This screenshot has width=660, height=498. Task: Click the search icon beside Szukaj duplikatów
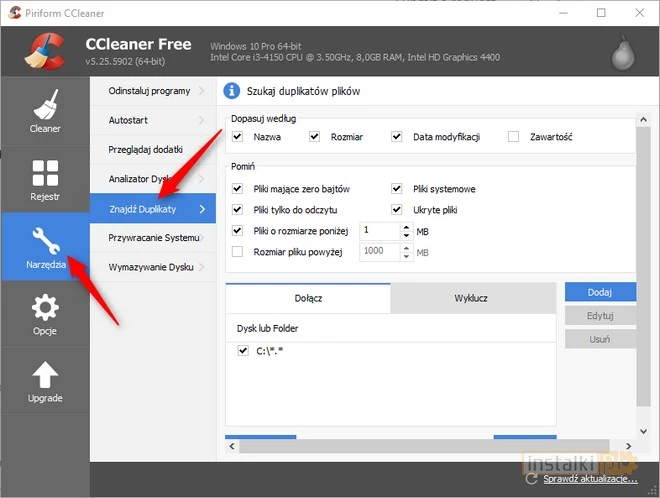pyautogui.click(x=232, y=91)
